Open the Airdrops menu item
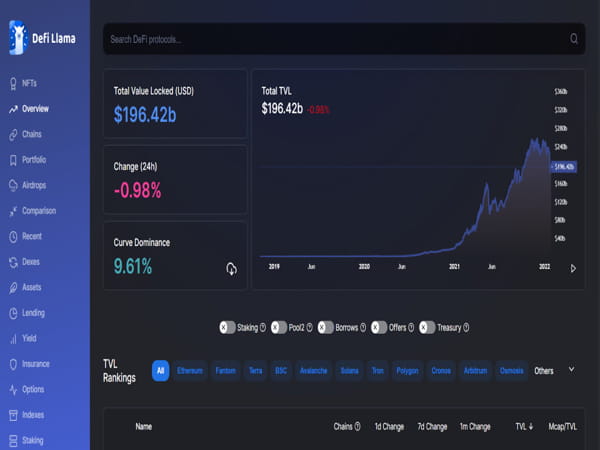 pos(34,186)
